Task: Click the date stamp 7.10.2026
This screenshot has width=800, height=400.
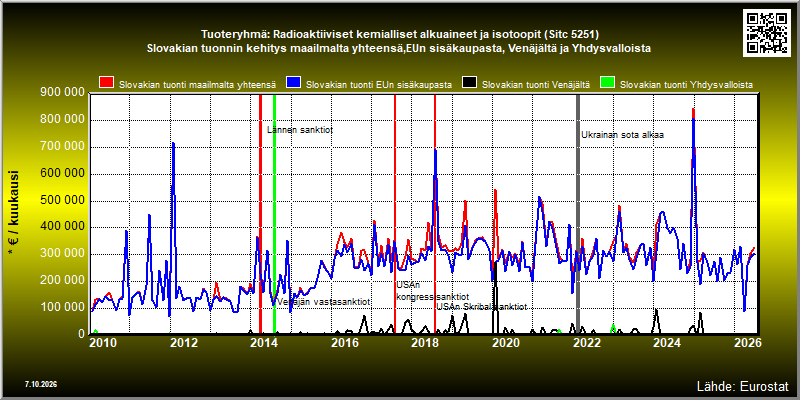Action: (x=41, y=384)
